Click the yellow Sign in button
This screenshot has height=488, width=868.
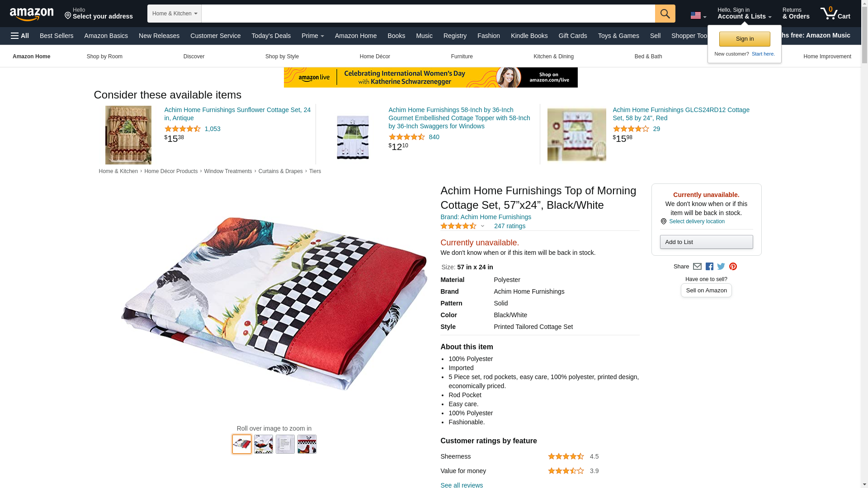[x=745, y=39]
